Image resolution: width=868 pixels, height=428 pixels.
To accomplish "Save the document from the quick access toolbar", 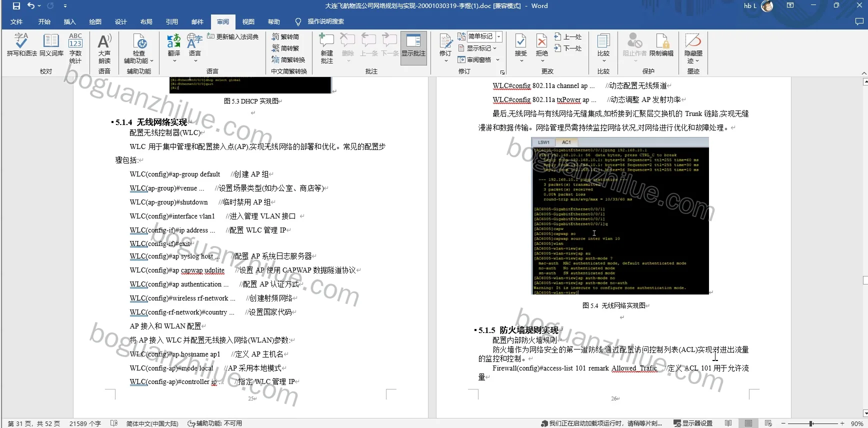I will [x=16, y=6].
